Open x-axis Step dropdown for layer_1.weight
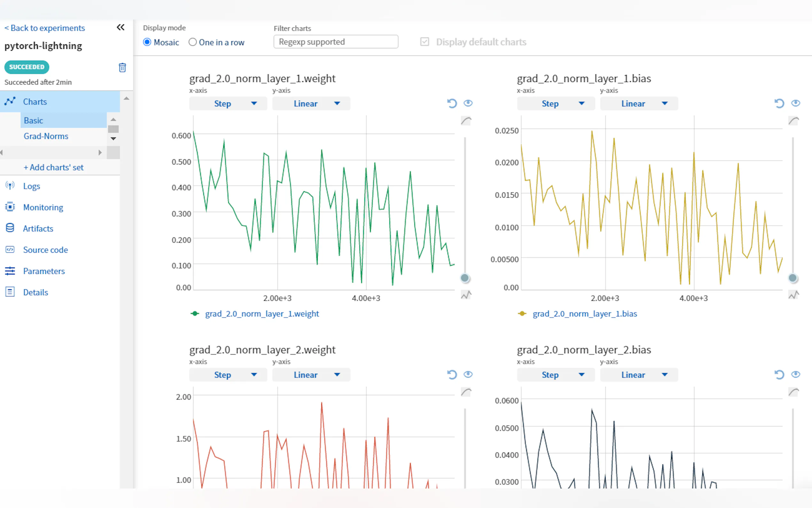This screenshot has height=508, width=812. pos(228,103)
